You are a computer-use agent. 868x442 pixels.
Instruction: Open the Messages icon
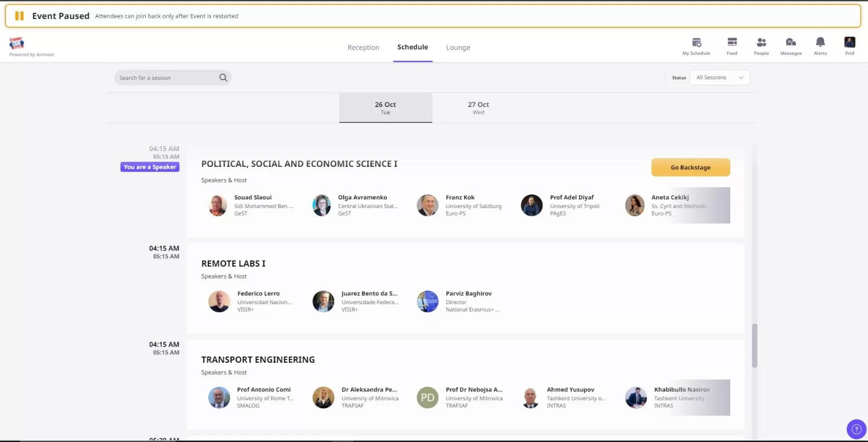pos(790,43)
